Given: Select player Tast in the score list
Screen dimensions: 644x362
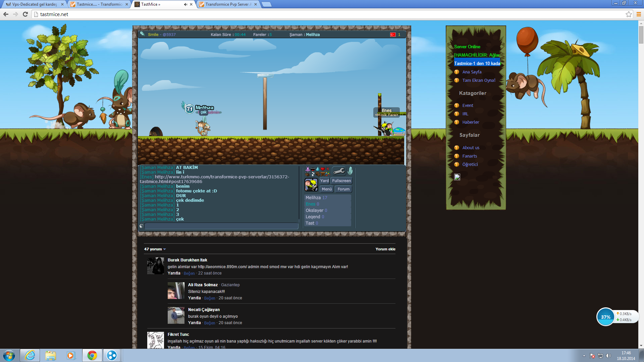Looking at the screenshot, I should tap(327, 223).
